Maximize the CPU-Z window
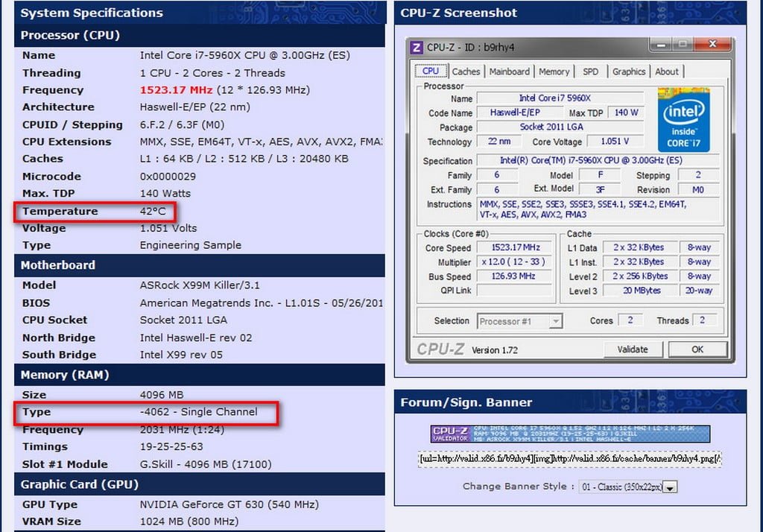 point(682,45)
